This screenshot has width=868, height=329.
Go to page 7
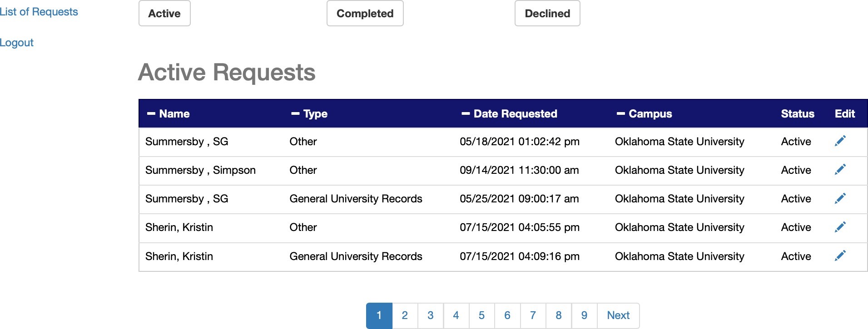tap(533, 315)
